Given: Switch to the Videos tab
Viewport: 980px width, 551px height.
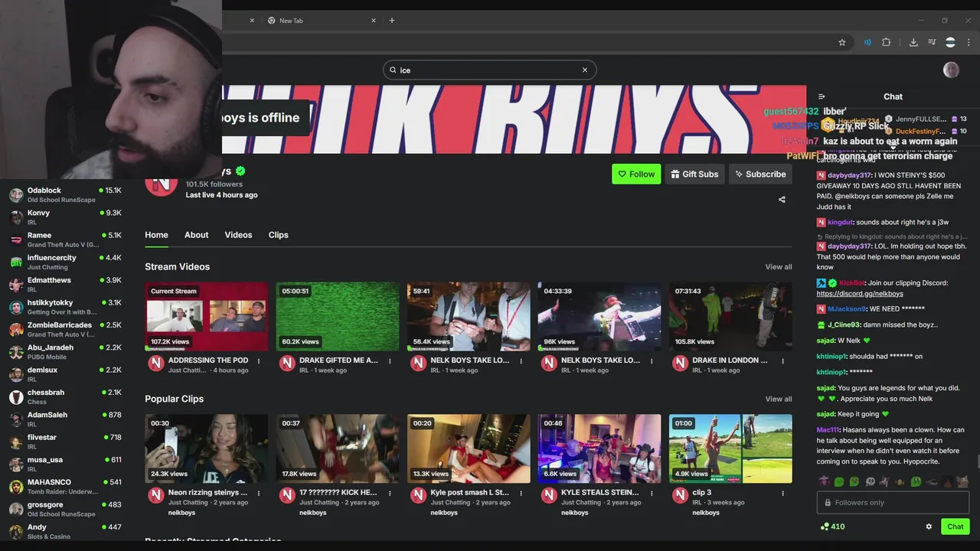Looking at the screenshot, I should click(238, 235).
